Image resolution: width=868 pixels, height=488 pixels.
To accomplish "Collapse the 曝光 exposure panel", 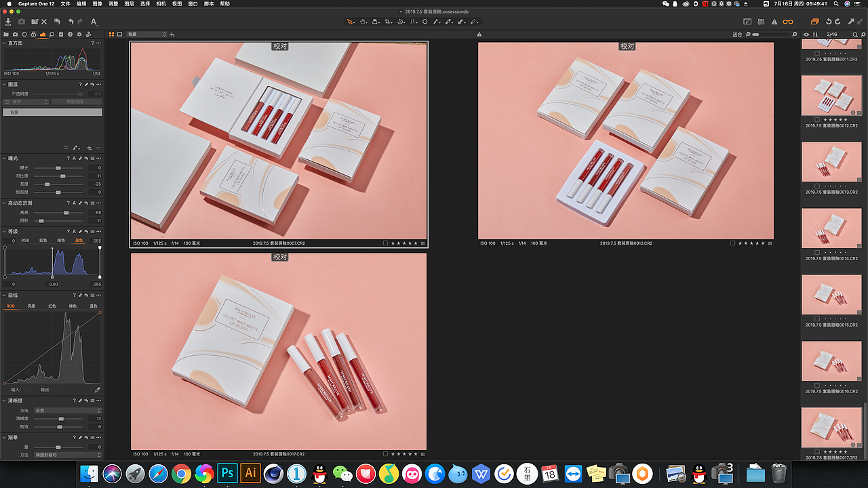I will pos(3,158).
